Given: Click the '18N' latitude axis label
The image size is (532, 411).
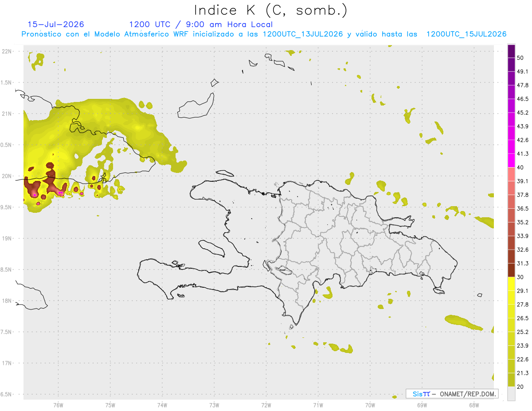Looking at the screenshot, I should pos(7,301).
